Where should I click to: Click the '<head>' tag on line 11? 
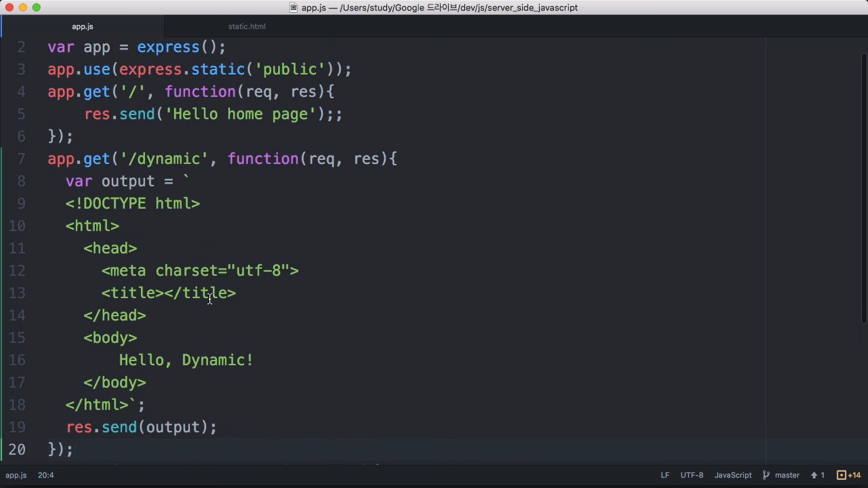coord(110,249)
